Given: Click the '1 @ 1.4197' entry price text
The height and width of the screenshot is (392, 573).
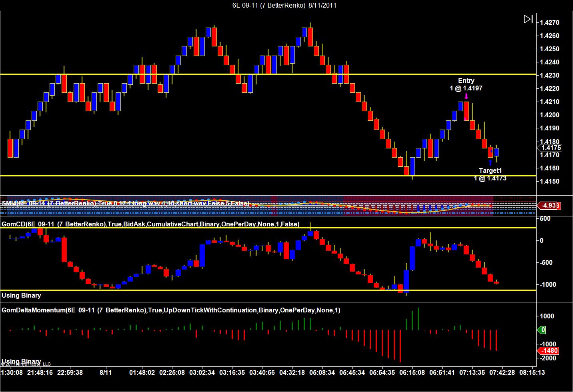Looking at the screenshot, I should coord(466,88).
